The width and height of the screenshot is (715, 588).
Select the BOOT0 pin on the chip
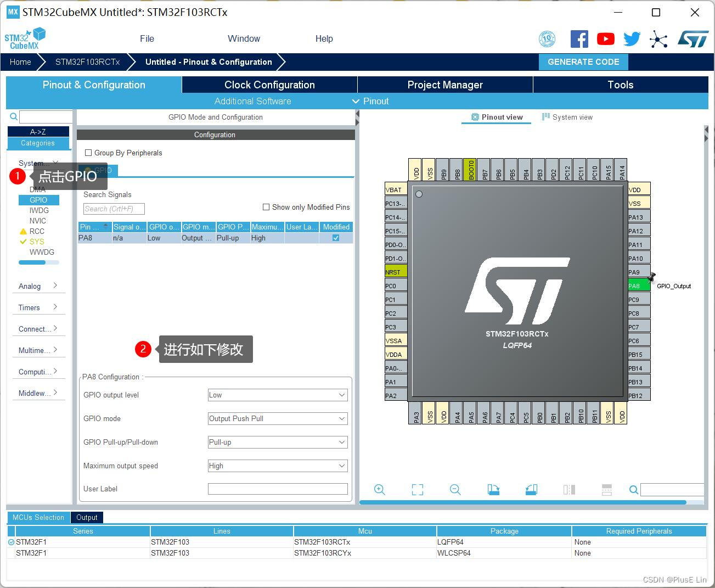click(x=471, y=170)
